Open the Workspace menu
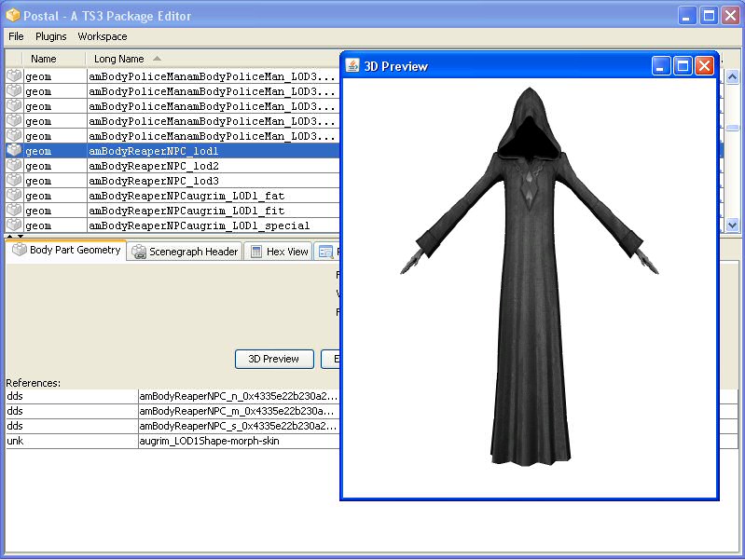Screen dimensions: 745x560 pyautogui.click(x=103, y=36)
